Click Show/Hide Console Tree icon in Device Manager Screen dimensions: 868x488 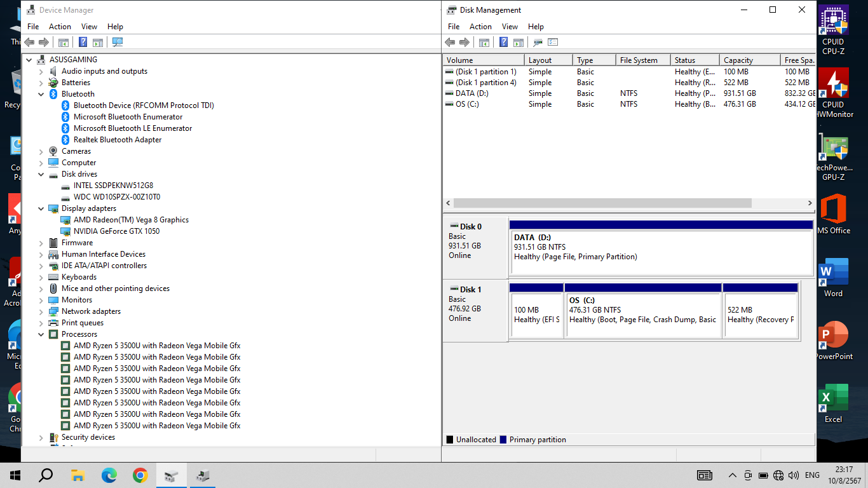coord(64,42)
